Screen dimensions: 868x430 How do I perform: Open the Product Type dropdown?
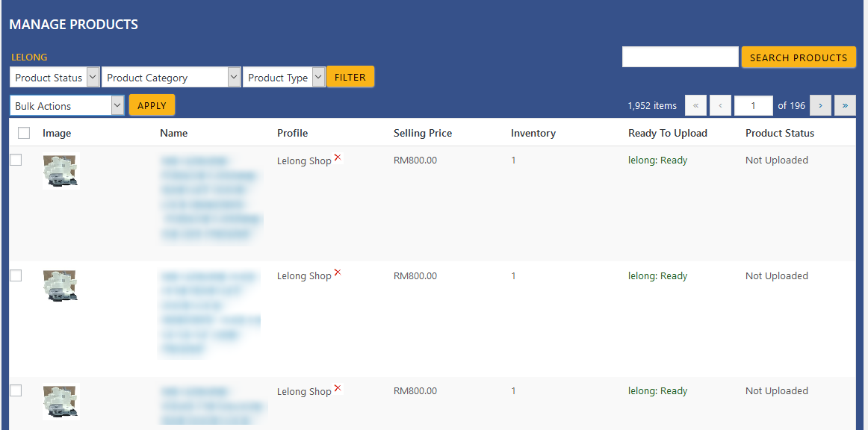284,78
